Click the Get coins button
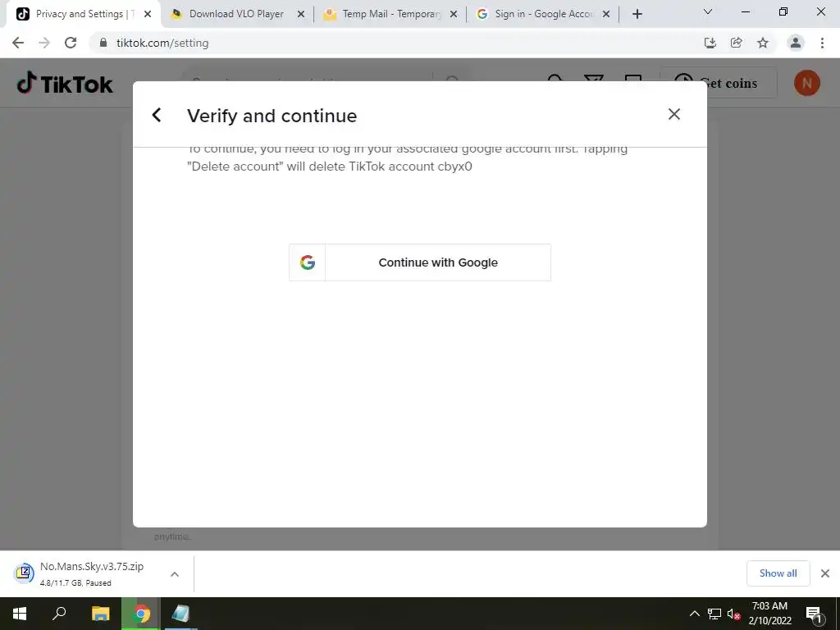This screenshot has width=840, height=630. click(x=718, y=83)
